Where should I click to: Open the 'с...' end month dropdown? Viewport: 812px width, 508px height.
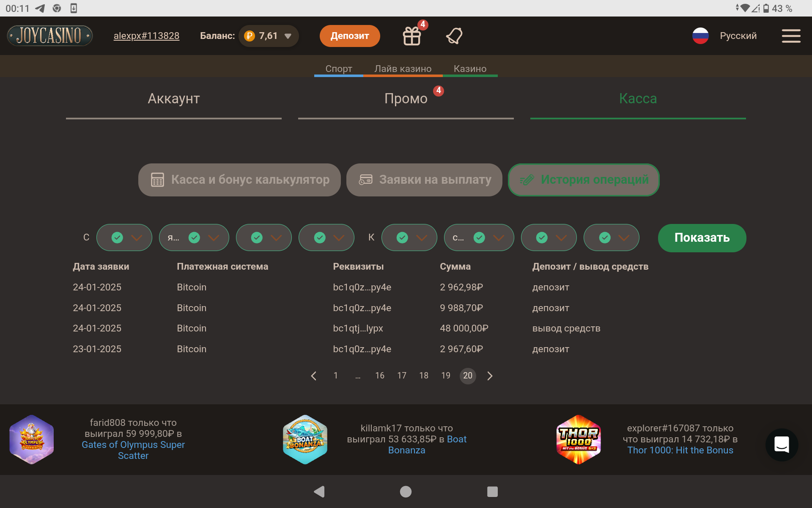click(x=479, y=237)
